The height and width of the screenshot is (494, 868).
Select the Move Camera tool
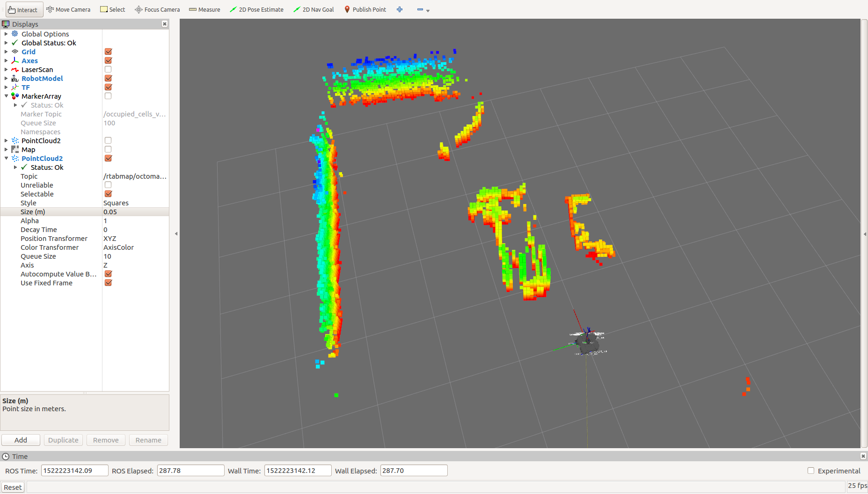tap(68, 9)
